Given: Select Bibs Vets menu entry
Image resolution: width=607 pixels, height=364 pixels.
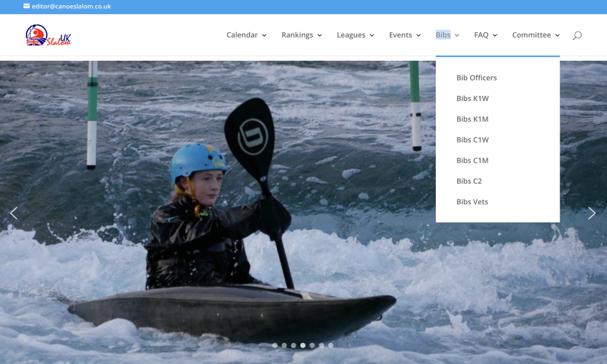Looking at the screenshot, I should pyautogui.click(x=472, y=202).
